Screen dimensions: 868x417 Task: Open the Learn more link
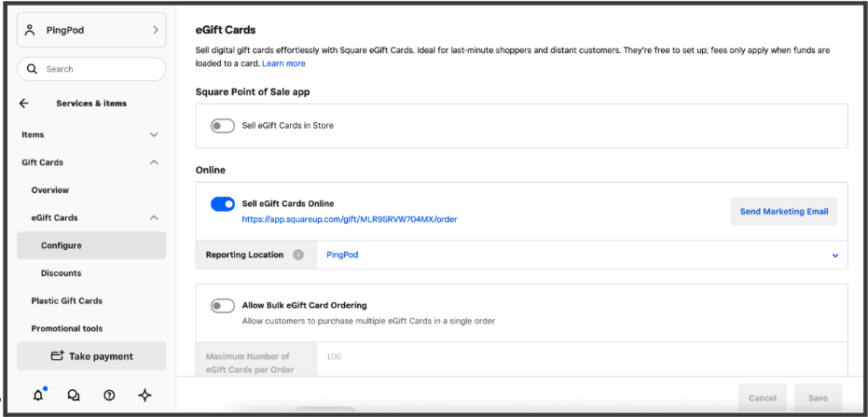click(283, 63)
